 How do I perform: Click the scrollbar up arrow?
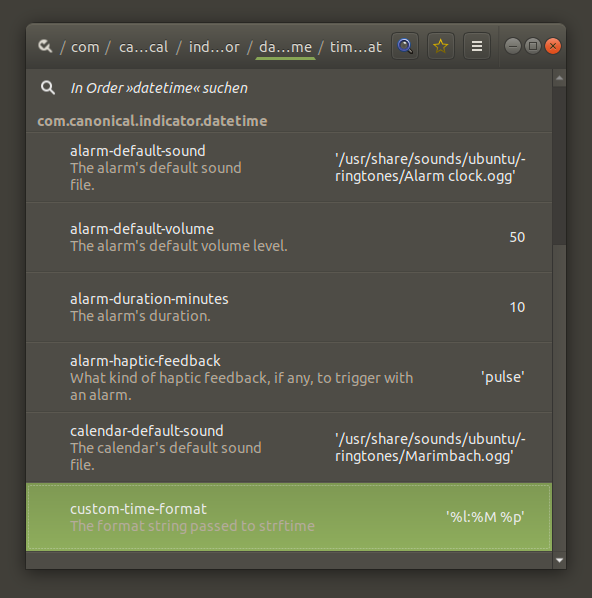click(x=559, y=78)
